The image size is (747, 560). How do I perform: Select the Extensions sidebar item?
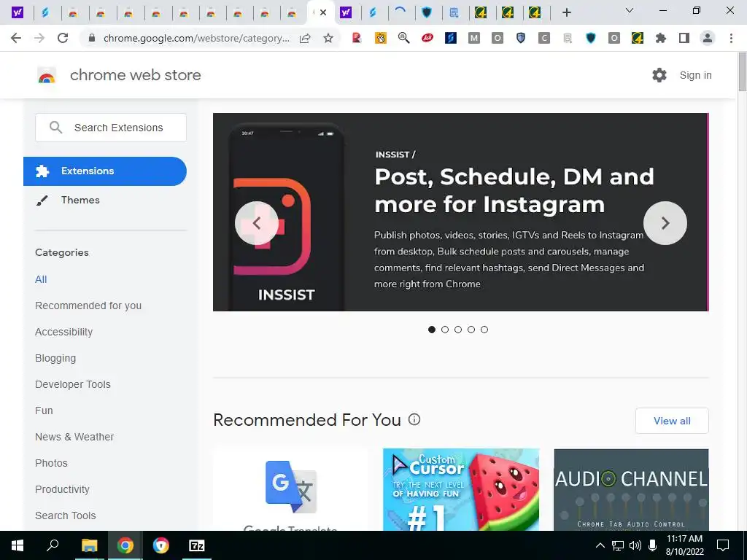105,171
